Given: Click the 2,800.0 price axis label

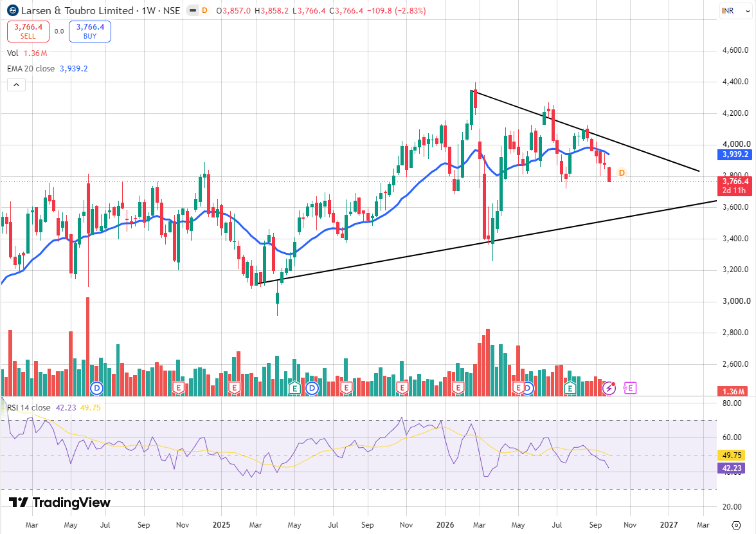Looking at the screenshot, I should (735, 333).
